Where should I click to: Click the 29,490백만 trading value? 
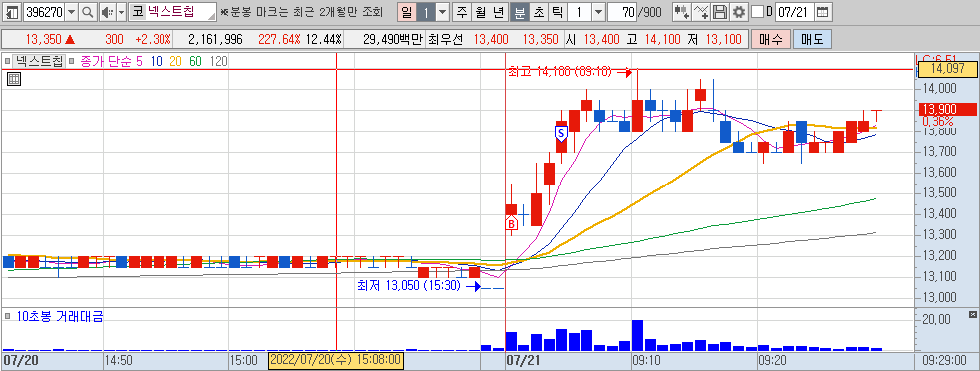point(392,40)
